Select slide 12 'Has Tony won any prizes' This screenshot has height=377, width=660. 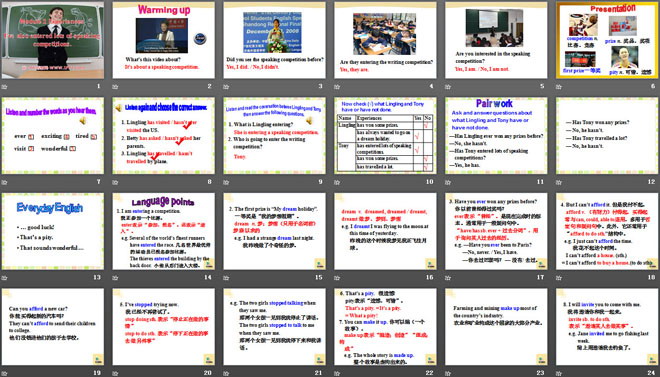pyautogui.click(x=607, y=135)
